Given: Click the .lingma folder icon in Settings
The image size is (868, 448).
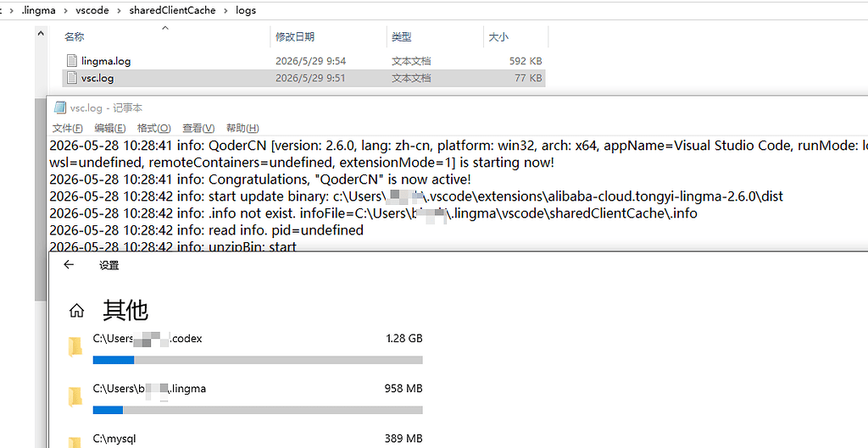Looking at the screenshot, I should click(x=75, y=397).
